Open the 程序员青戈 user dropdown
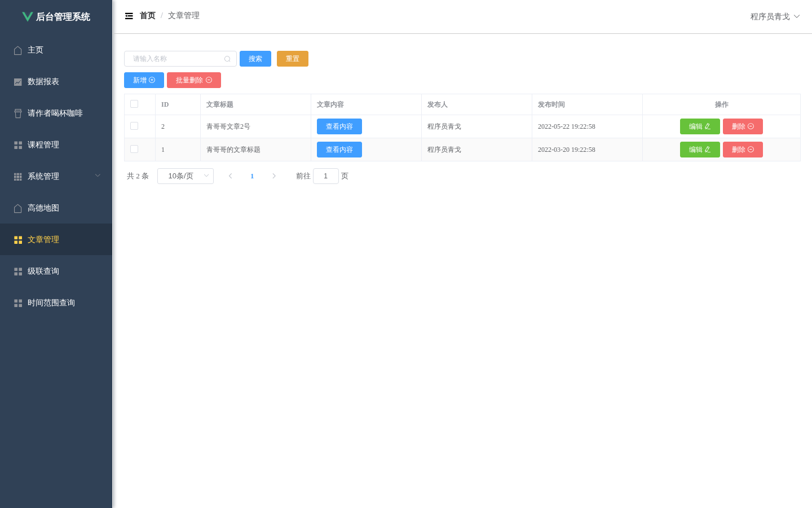Viewport: 812px width, 508px height. 775,16
